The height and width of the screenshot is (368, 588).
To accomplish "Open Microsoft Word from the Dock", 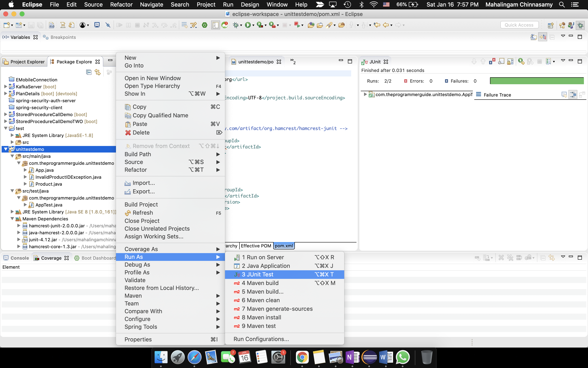I will pyautogui.click(x=386, y=357).
